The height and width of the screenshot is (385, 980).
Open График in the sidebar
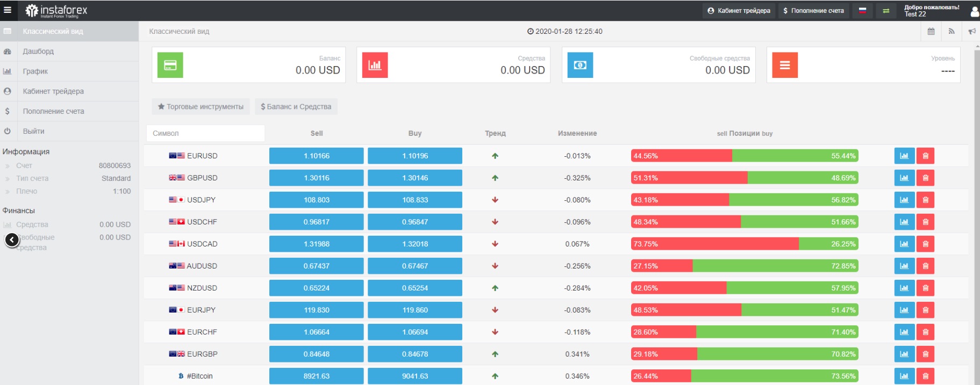pyautogui.click(x=69, y=71)
